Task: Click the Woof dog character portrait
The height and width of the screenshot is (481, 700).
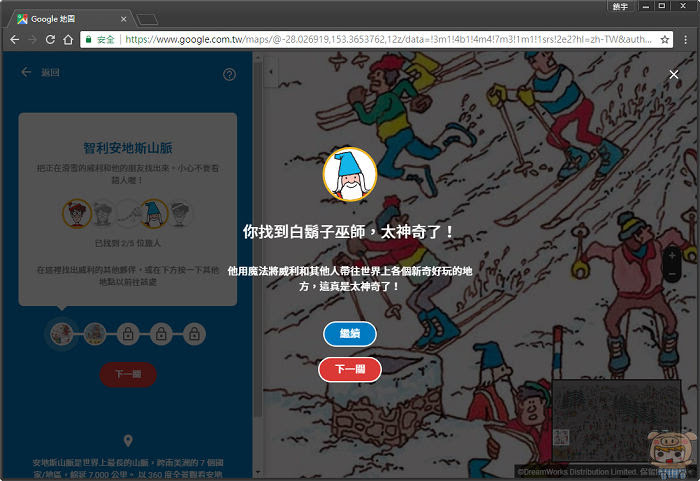Action: [x=129, y=213]
